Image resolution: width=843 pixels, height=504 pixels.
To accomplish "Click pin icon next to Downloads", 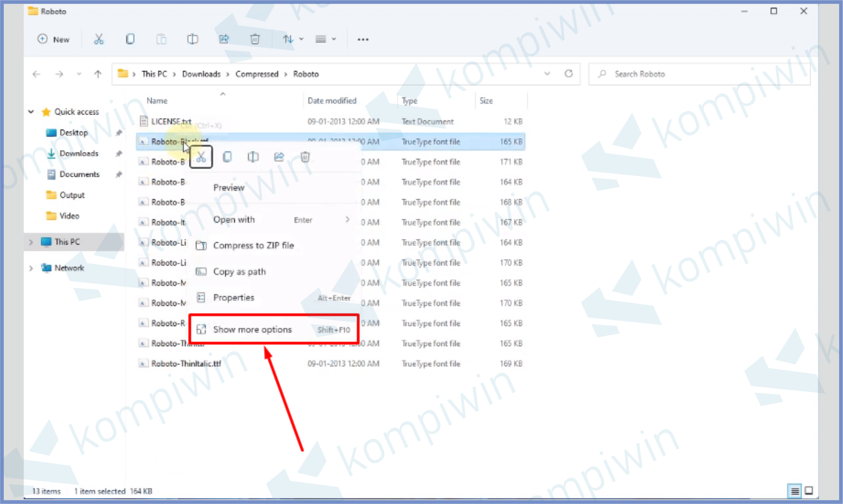I will 119,154.
